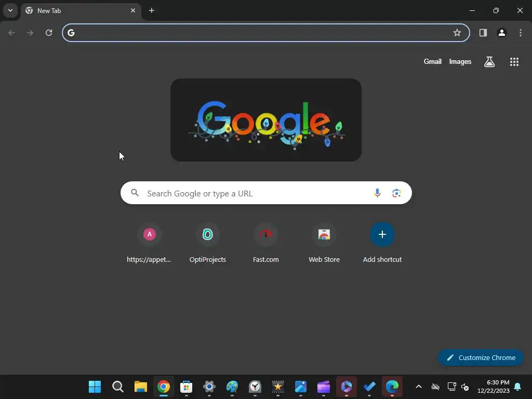Open the https://appet... shortcut
The height and width of the screenshot is (399, 532).
coord(149,243)
